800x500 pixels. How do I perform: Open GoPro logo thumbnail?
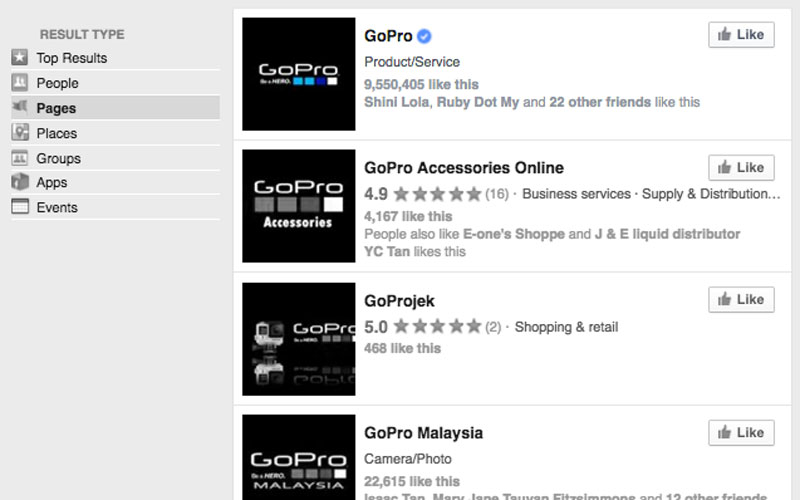click(298, 74)
